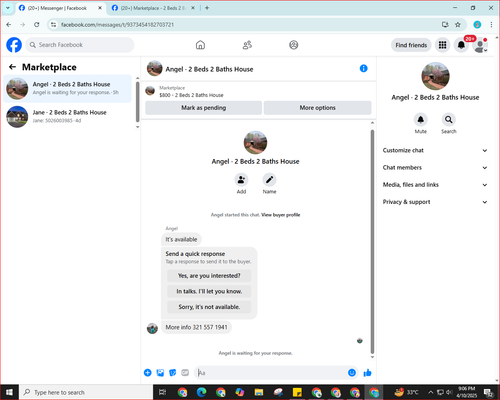The width and height of the screenshot is (500, 400).
Task: Click the Windows taskbar search box
Action: (x=86, y=392)
